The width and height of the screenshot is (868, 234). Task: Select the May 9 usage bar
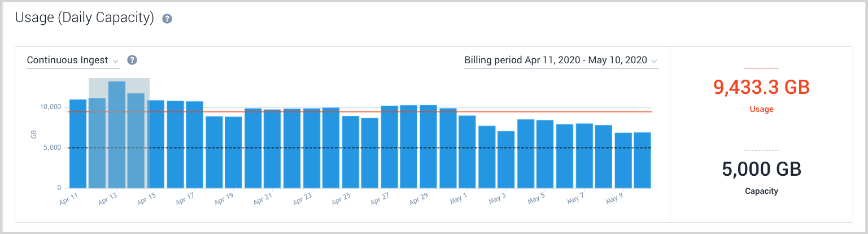point(623,161)
